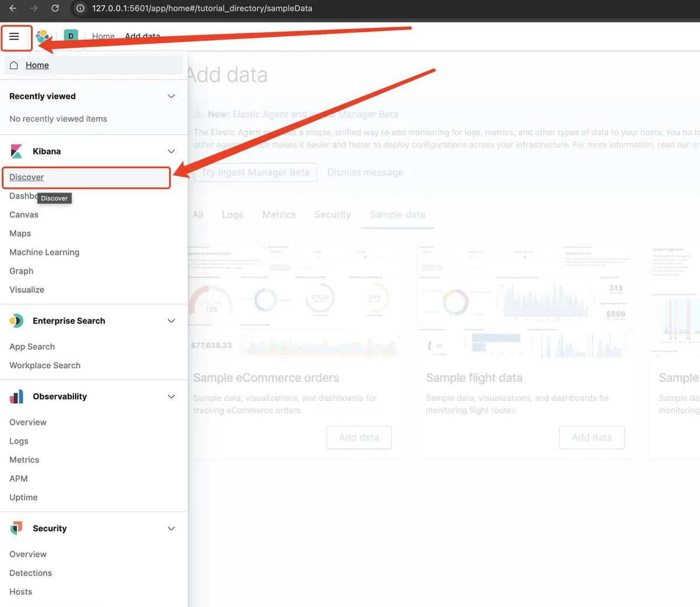Open Graph in the Kibana menu

tap(22, 271)
